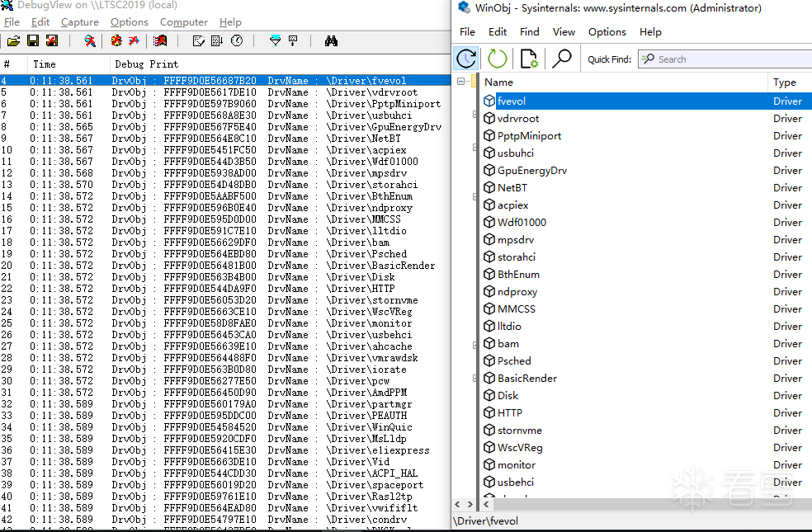Toggle the Capture Kernel gear icon in DebugView

[x=116, y=41]
